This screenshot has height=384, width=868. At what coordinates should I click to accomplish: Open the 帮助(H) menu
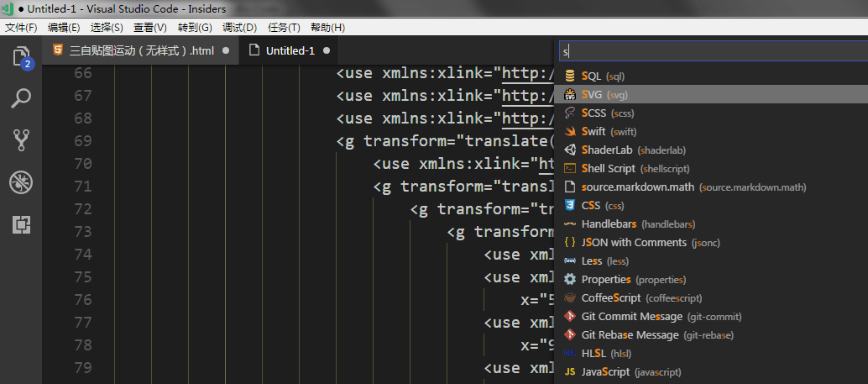click(327, 28)
